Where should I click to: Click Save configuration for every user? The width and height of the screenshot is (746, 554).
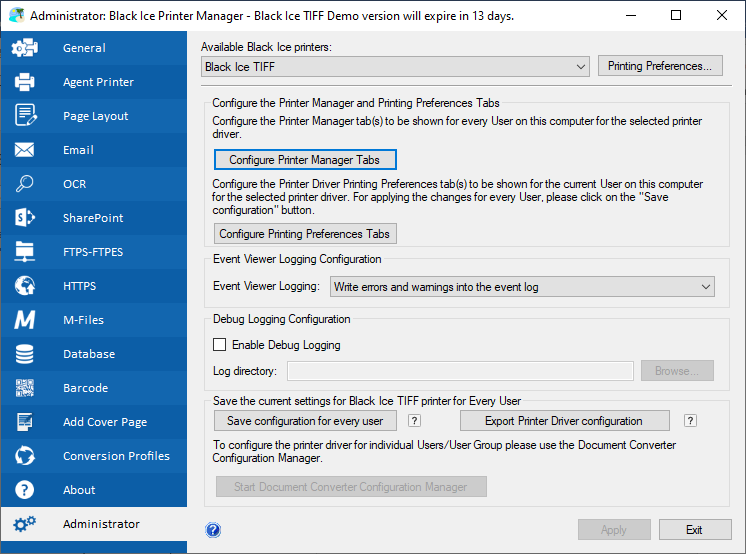click(305, 421)
